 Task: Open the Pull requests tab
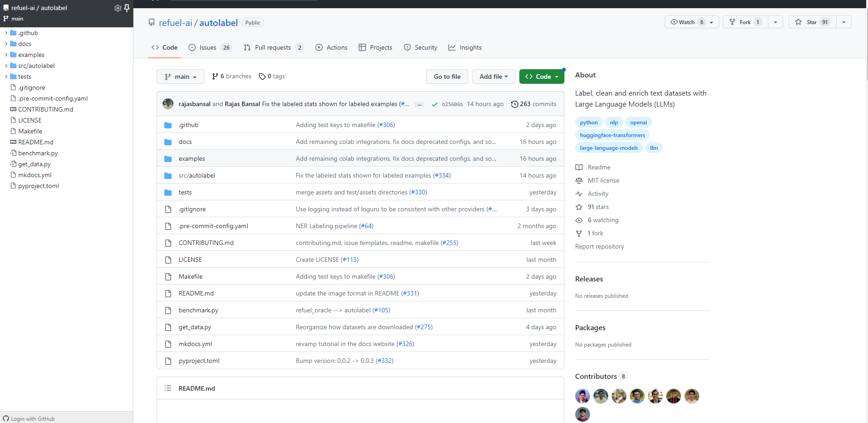(x=273, y=47)
